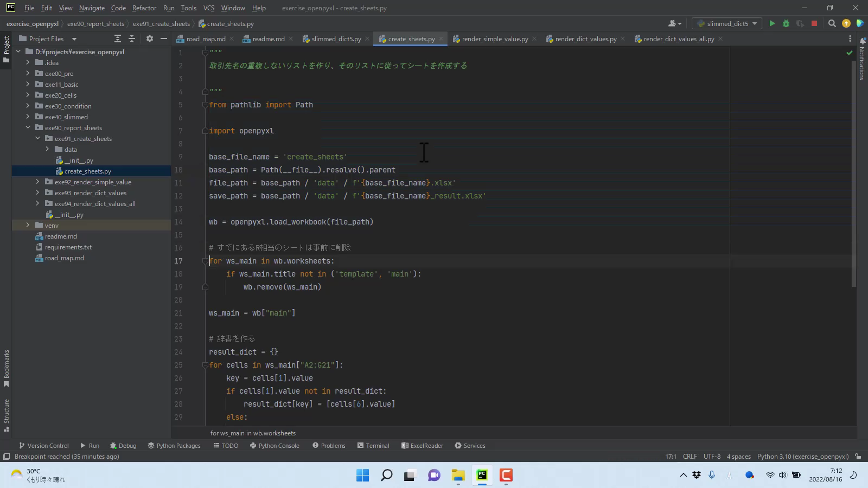This screenshot has height=488, width=868.
Task: Open the Refactor menu
Action: 144,8
